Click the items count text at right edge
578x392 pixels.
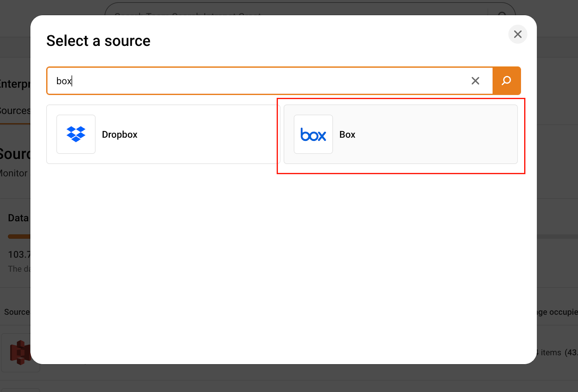click(x=556, y=353)
